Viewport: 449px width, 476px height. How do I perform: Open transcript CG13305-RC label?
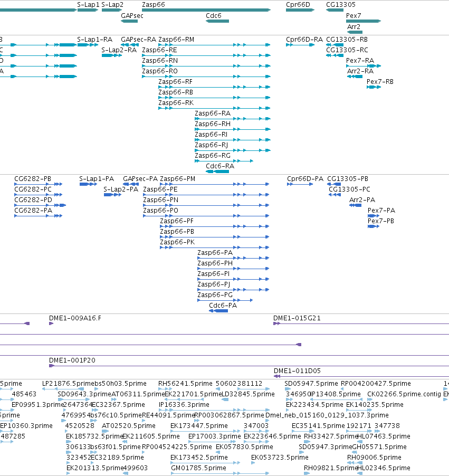(347, 50)
